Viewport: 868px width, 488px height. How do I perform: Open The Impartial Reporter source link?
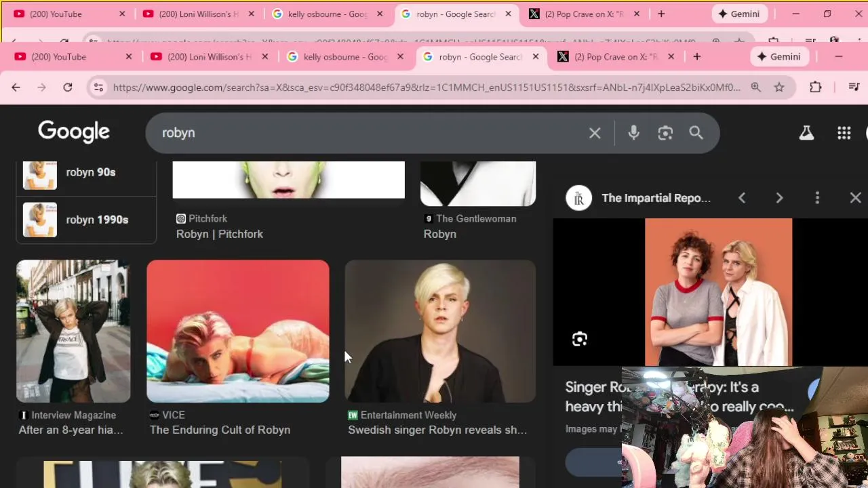656,198
